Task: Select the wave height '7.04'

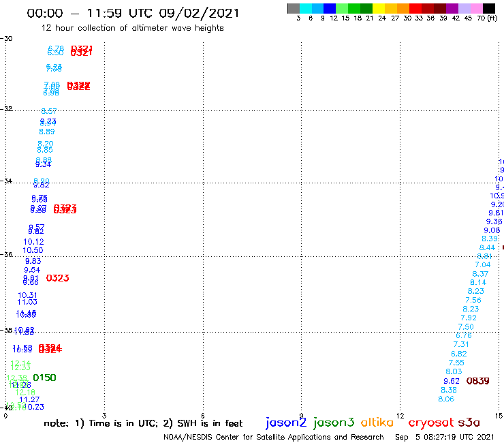Action: pos(483,264)
